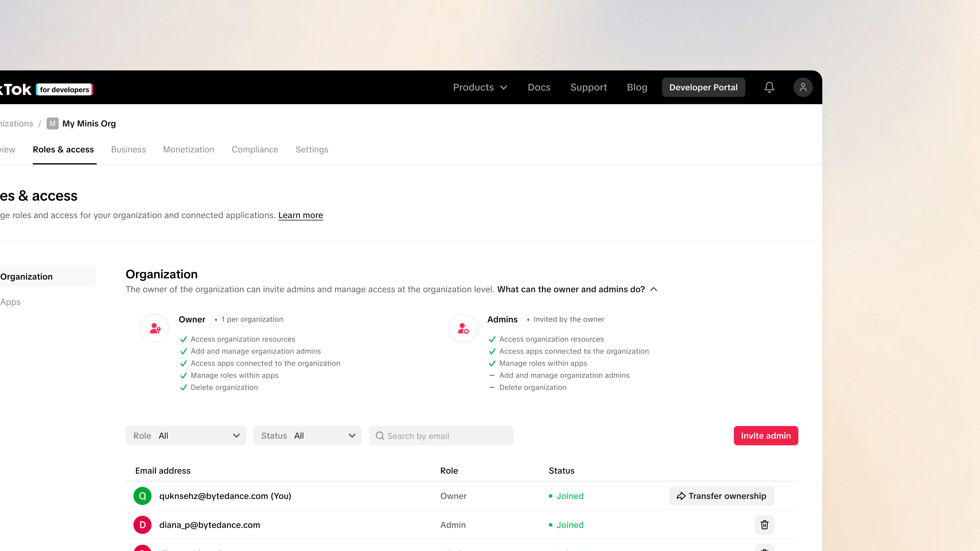980x551 pixels.
Task: Focus the Search by email field
Action: 441,436
